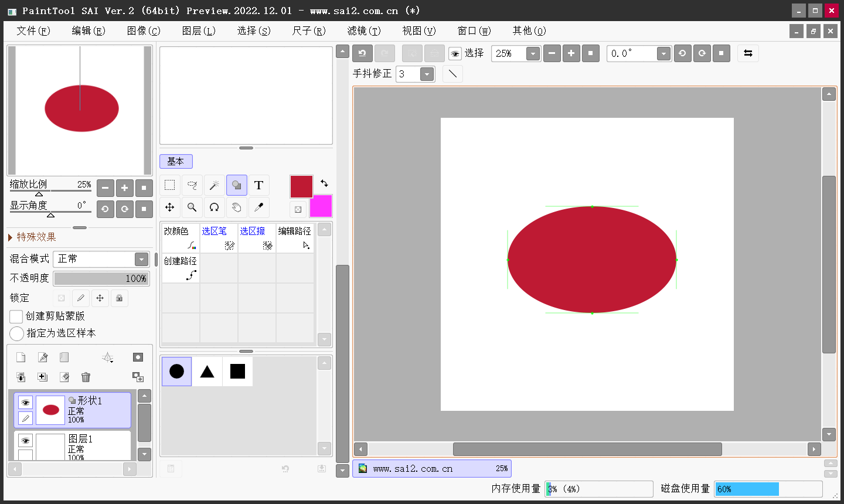Image resolution: width=844 pixels, height=504 pixels.
Task: Select the rectangular selection tool
Action: tap(170, 185)
